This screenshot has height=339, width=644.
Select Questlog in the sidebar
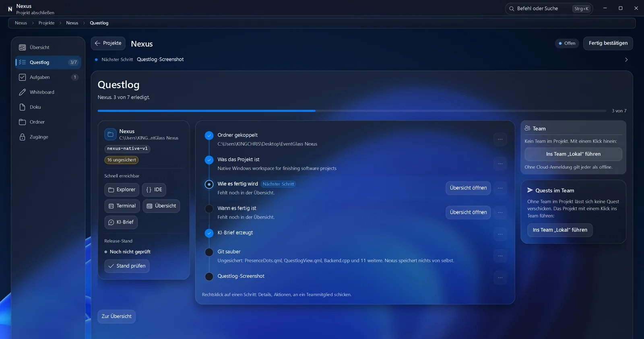click(48, 62)
